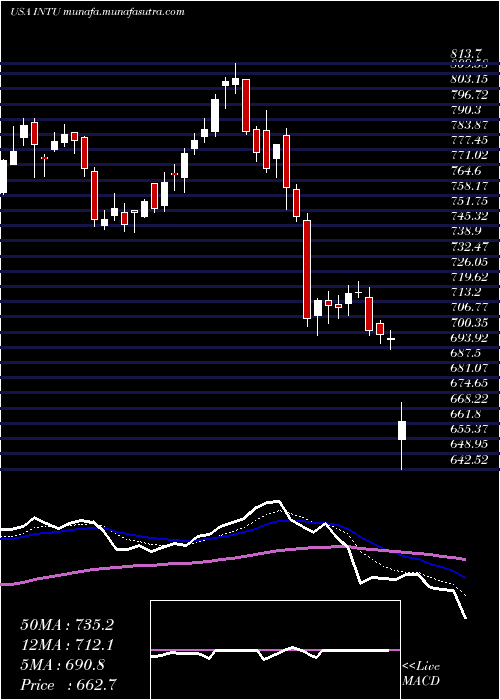
Task: Click the 726.05 price level
Action: click(x=471, y=262)
